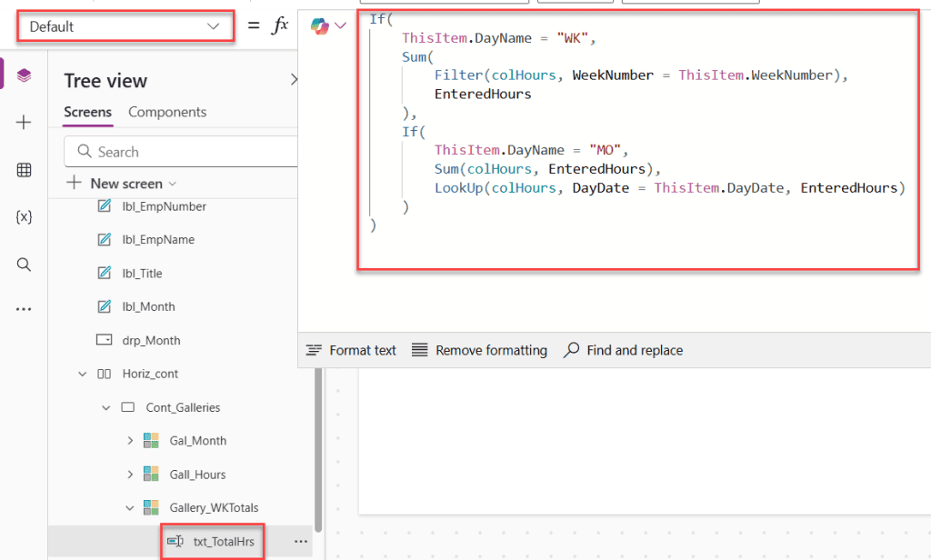Click the Tree view scrollbar
The image size is (931, 560).
click(x=318, y=449)
